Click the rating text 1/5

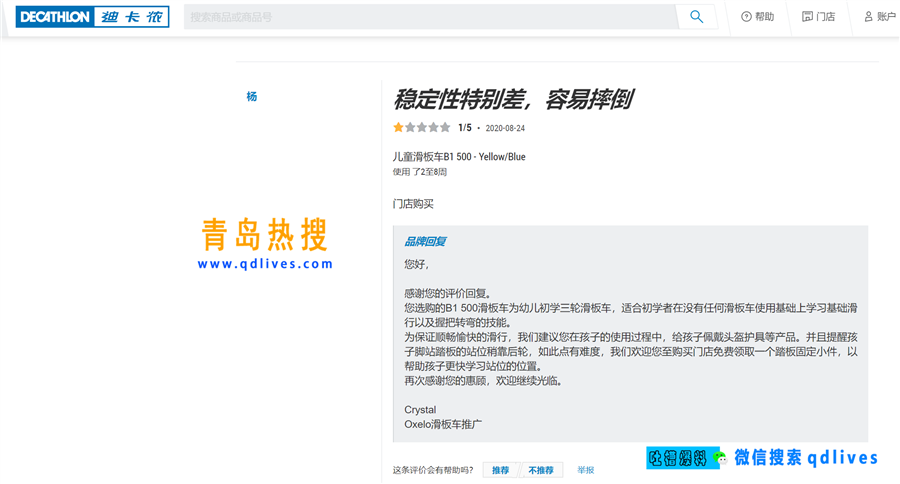point(464,127)
